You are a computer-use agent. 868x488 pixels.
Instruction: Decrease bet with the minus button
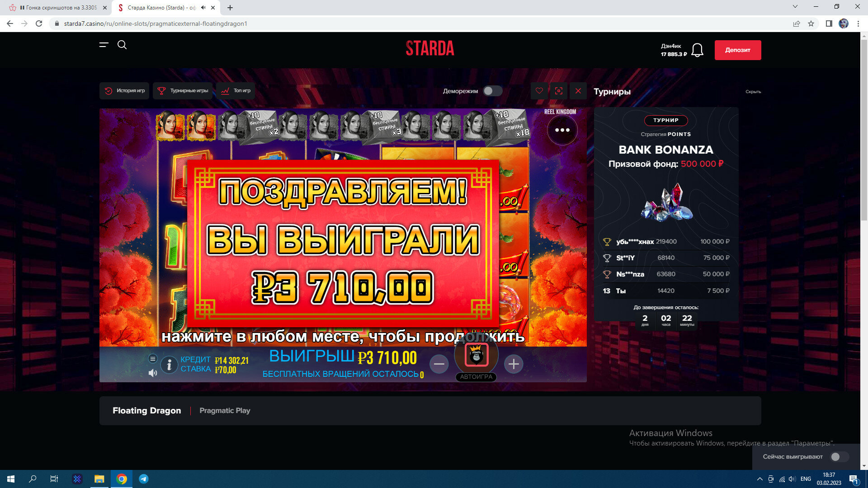[439, 364]
